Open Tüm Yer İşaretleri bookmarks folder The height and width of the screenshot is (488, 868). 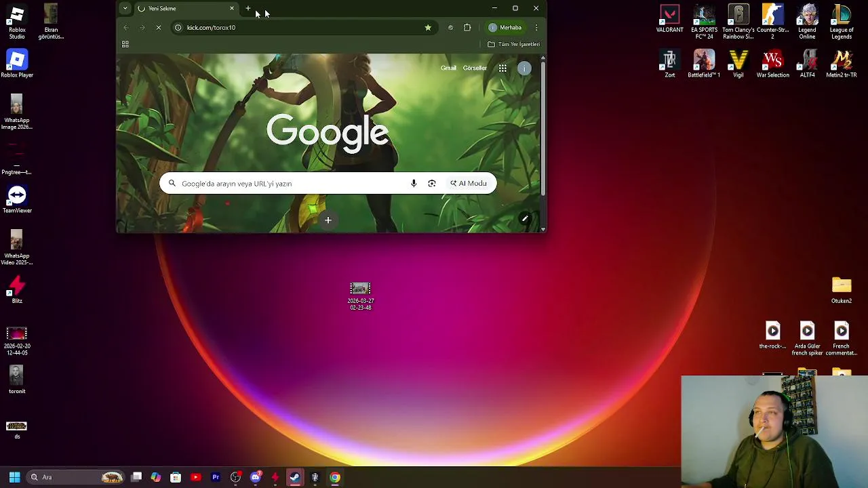tap(513, 44)
